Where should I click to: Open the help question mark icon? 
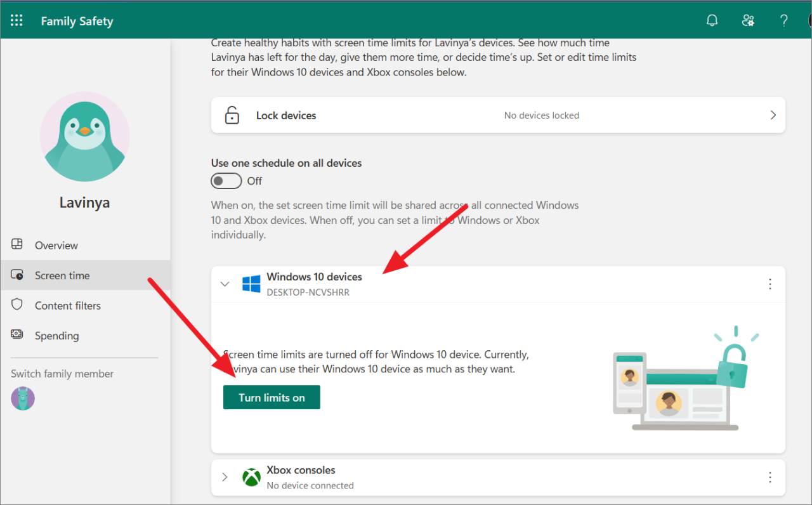[784, 20]
